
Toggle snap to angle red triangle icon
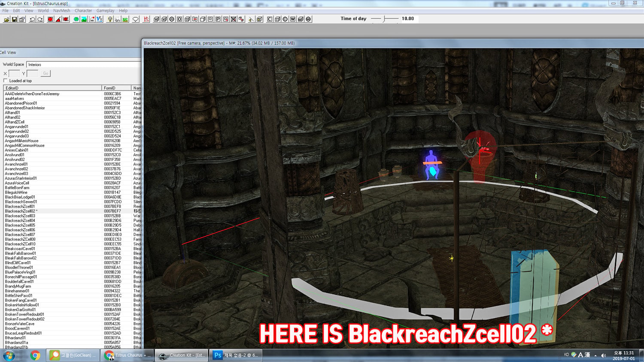pyautogui.click(x=58, y=19)
